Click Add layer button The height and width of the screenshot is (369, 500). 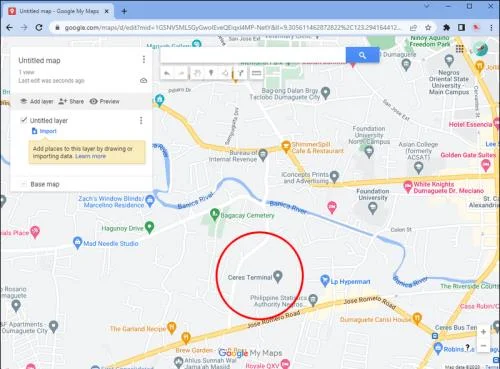(x=37, y=101)
